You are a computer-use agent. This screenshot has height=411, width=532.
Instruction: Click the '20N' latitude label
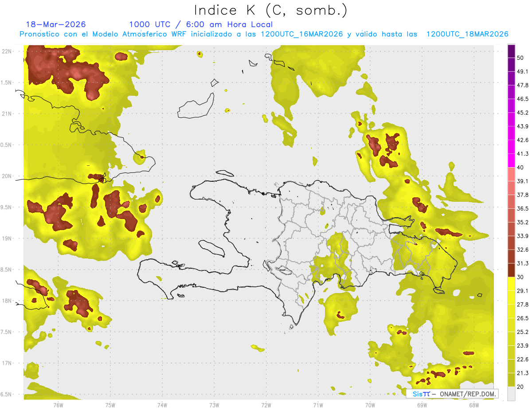(7, 176)
